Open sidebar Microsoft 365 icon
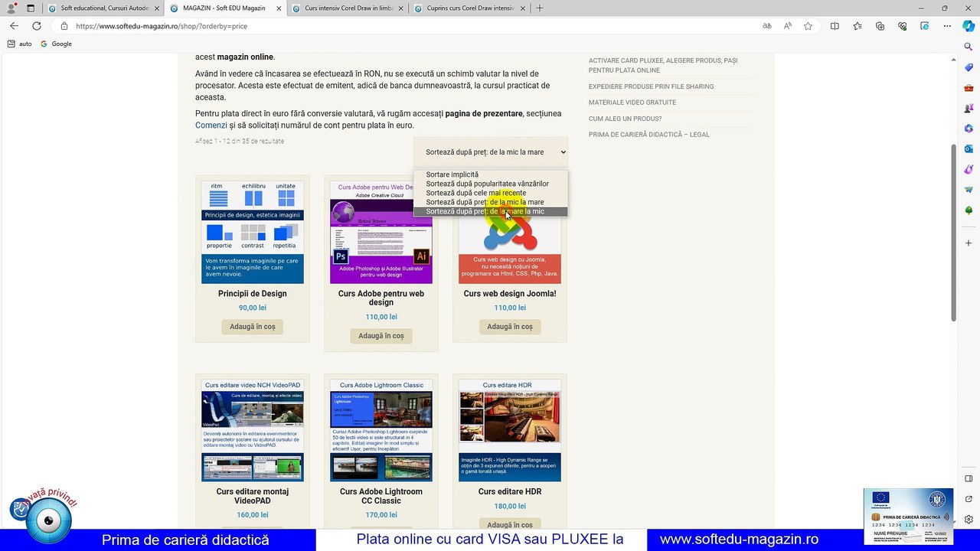The width and height of the screenshot is (980, 551). point(969,129)
